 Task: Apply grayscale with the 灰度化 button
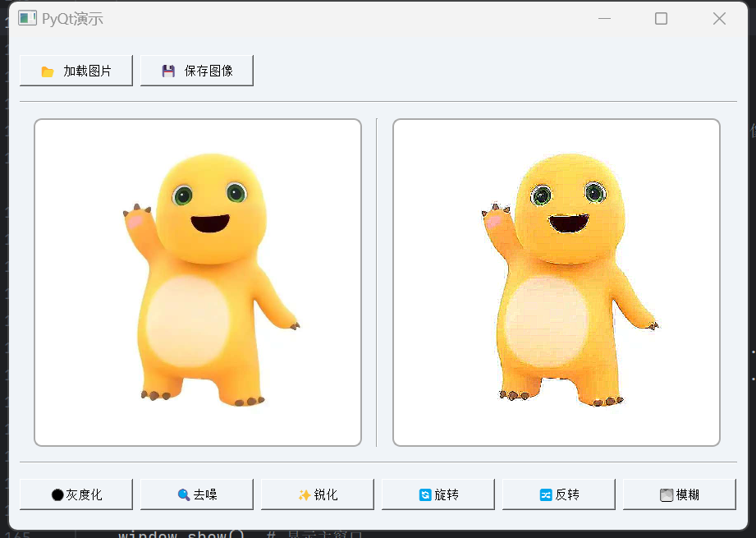pos(76,494)
